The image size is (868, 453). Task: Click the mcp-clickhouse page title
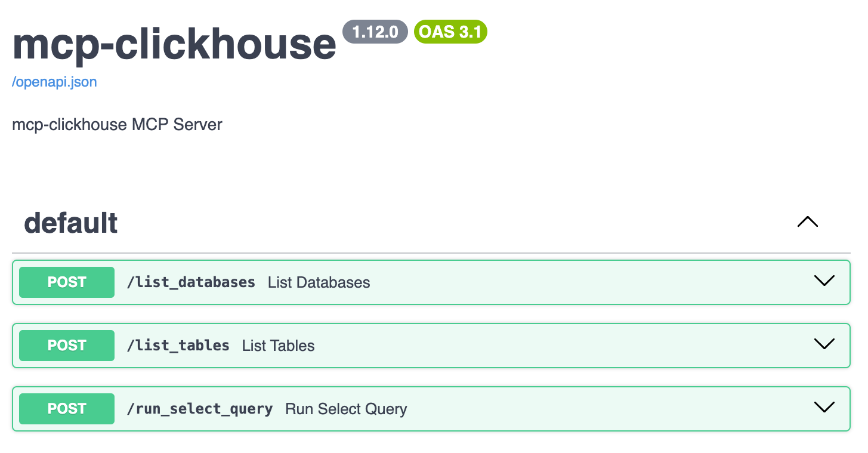pyautogui.click(x=174, y=42)
